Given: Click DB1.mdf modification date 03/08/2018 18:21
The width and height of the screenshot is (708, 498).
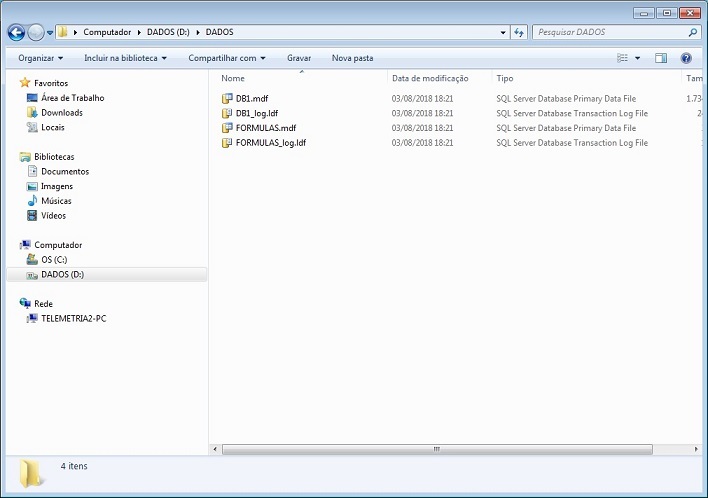Looking at the screenshot, I should click(422, 98).
